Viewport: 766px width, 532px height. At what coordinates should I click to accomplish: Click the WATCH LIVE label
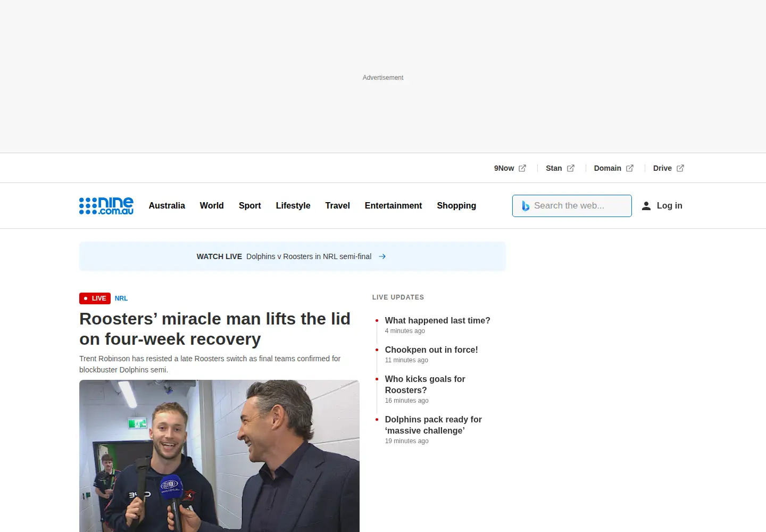pyautogui.click(x=219, y=256)
